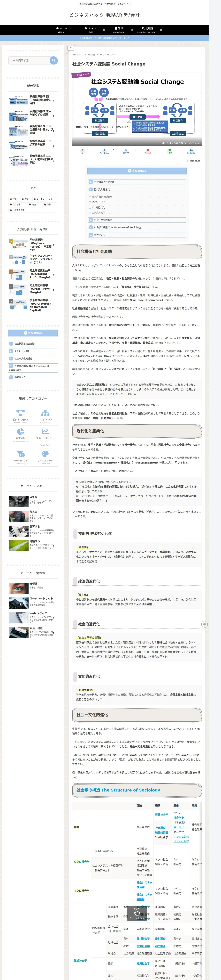
Task: Open the 報道・出版 information source card
Action: [33, 633]
